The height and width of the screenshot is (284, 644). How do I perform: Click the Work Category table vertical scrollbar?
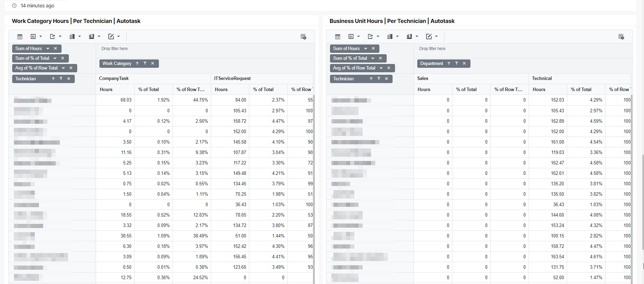(314, 188)
